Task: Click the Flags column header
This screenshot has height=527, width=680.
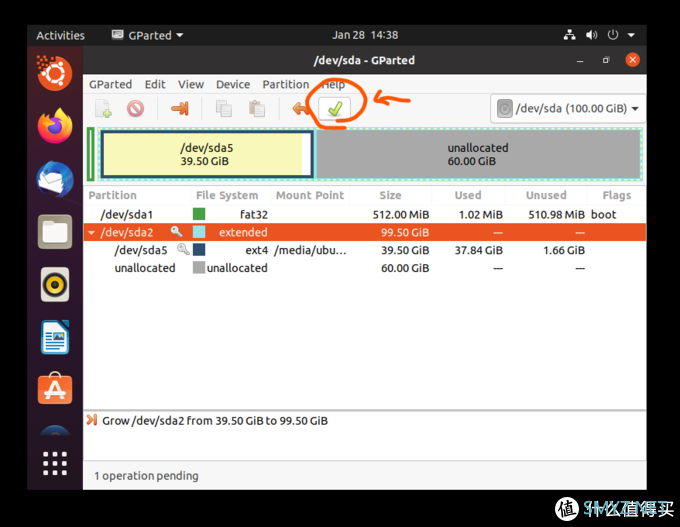Action: (616, 195)
